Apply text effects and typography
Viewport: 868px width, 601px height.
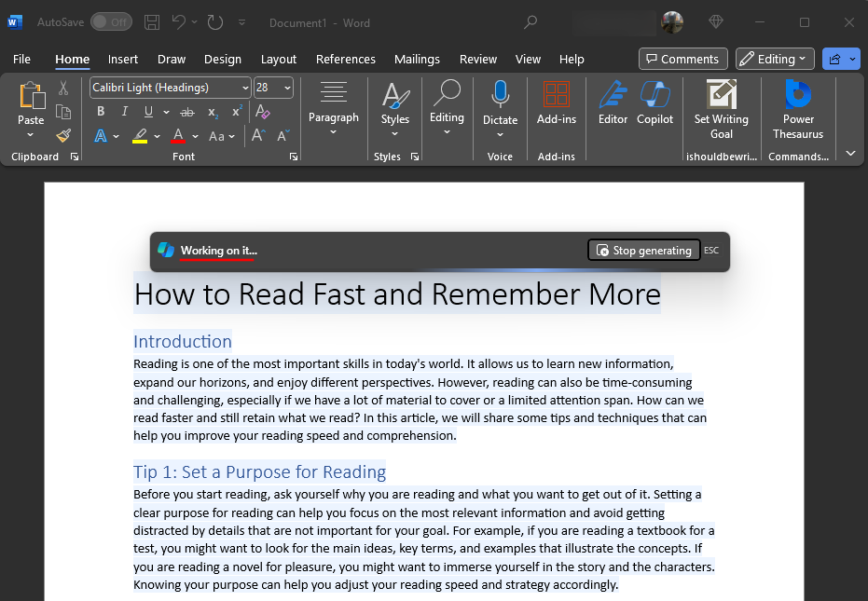point(101,136)
